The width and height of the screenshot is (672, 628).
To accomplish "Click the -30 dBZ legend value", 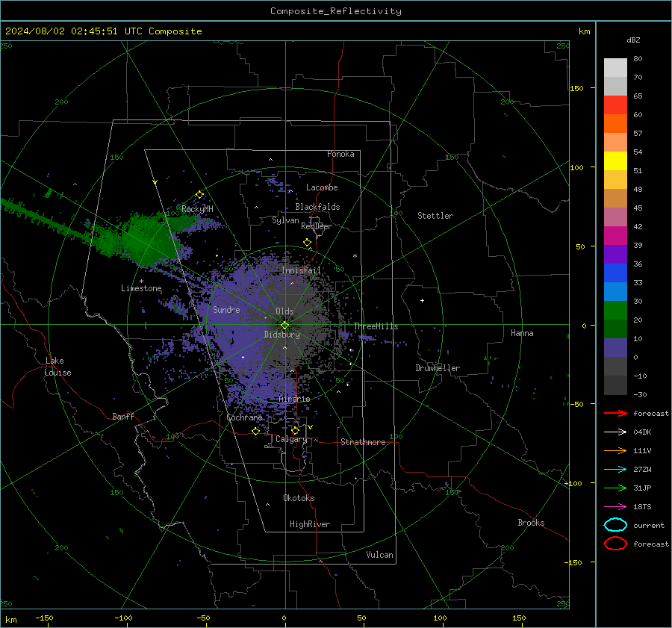I will click(x=640, y=394).
